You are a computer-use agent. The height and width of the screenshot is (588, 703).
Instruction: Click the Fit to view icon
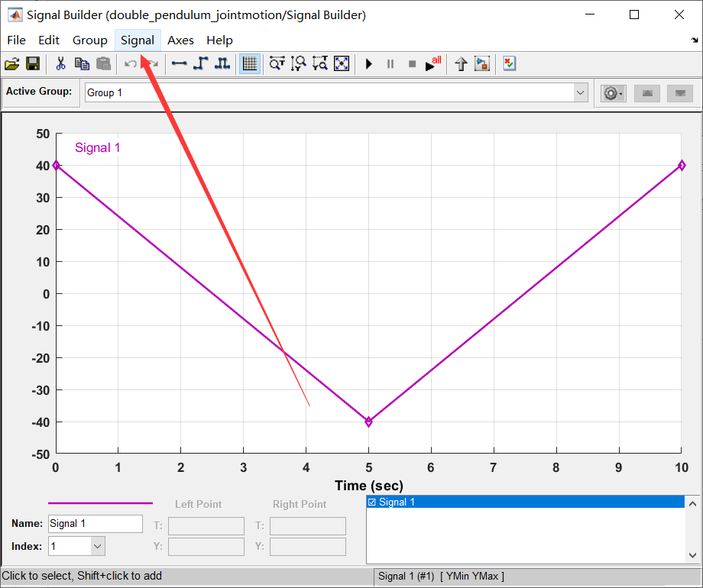click(x=342, y=64)
